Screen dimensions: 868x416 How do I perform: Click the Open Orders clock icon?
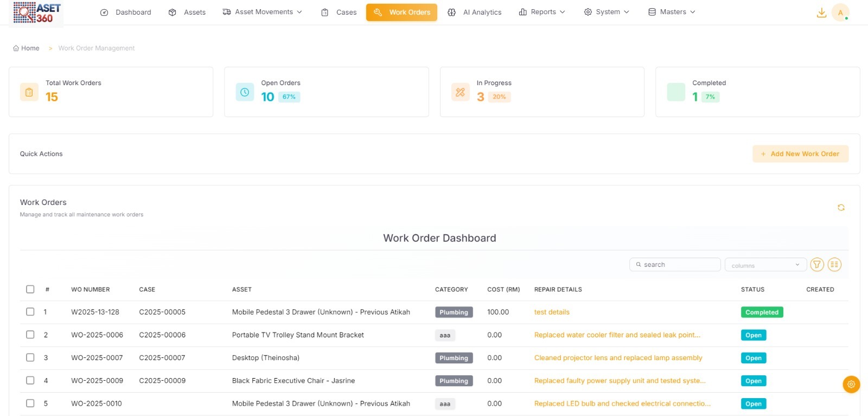point(245,92)
